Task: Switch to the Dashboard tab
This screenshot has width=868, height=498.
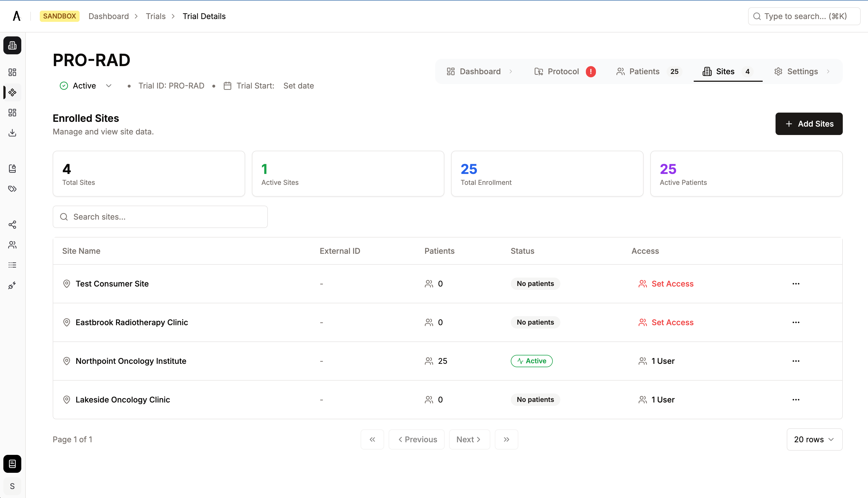Action: coord(479,71)
